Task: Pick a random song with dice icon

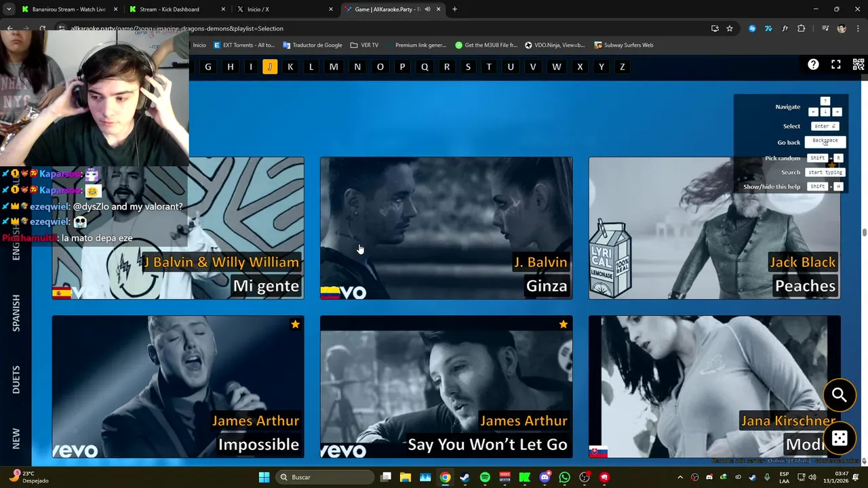Action: coord(840,439)
